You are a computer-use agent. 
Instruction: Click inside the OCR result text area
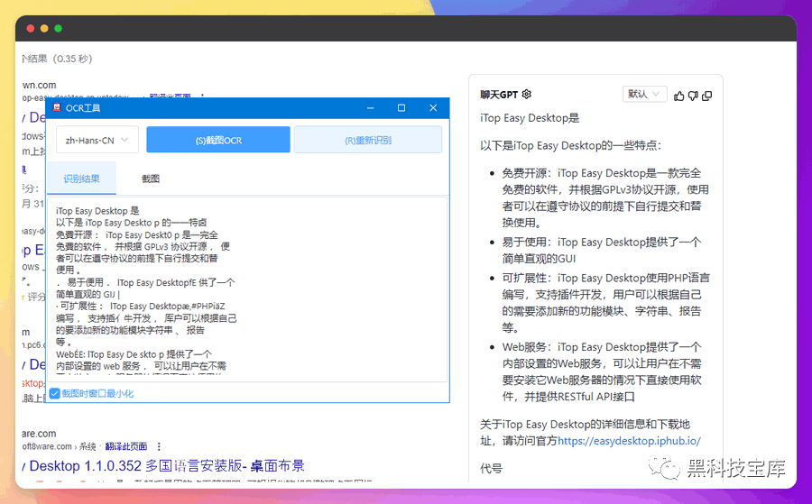(247, 289)
